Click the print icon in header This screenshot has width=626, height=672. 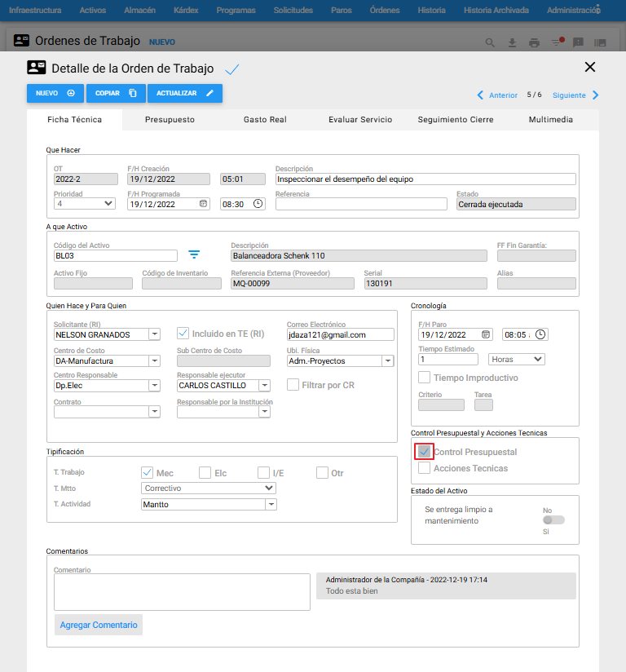535,42
